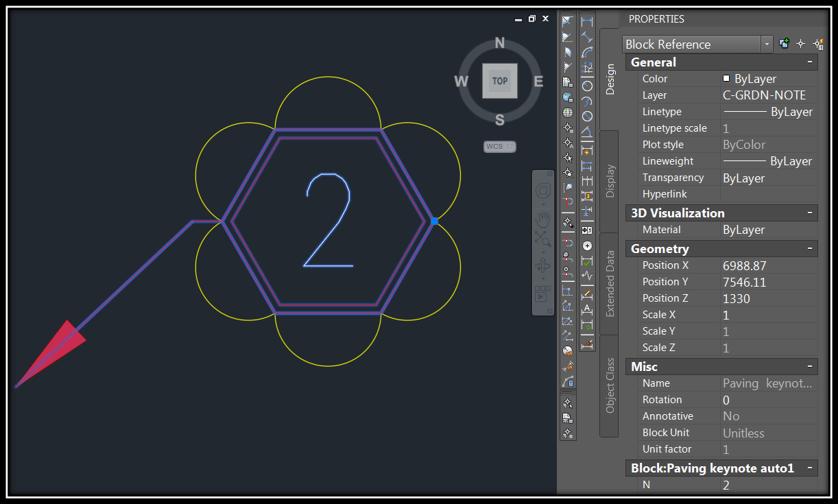This screenshot has width=838, height=504.
Task: Select the Aligned dimension tool
Action: coord(587,37)
